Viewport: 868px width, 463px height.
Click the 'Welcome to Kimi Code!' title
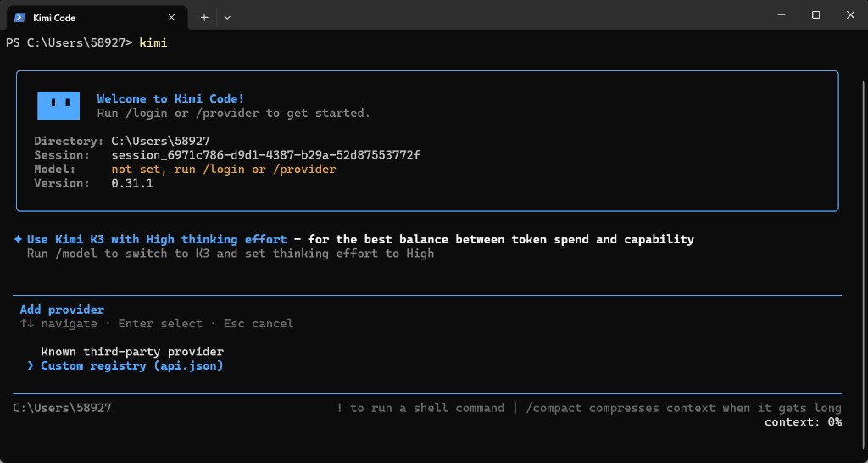170,98
